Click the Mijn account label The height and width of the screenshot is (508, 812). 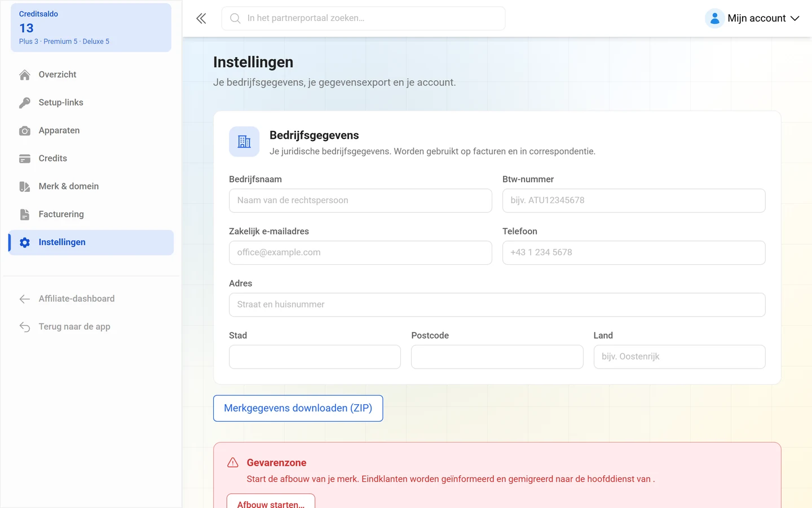tap(757, 19)
